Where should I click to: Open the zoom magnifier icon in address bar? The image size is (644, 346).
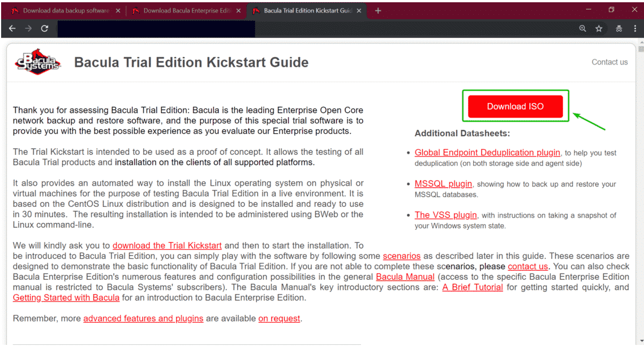pyautogui.click(x=582, y=28)
